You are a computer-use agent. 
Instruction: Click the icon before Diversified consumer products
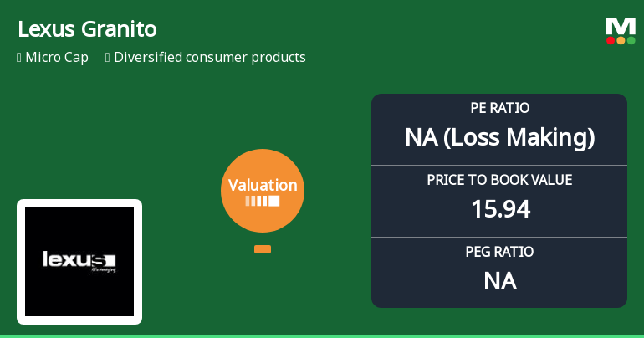point(108,58)
